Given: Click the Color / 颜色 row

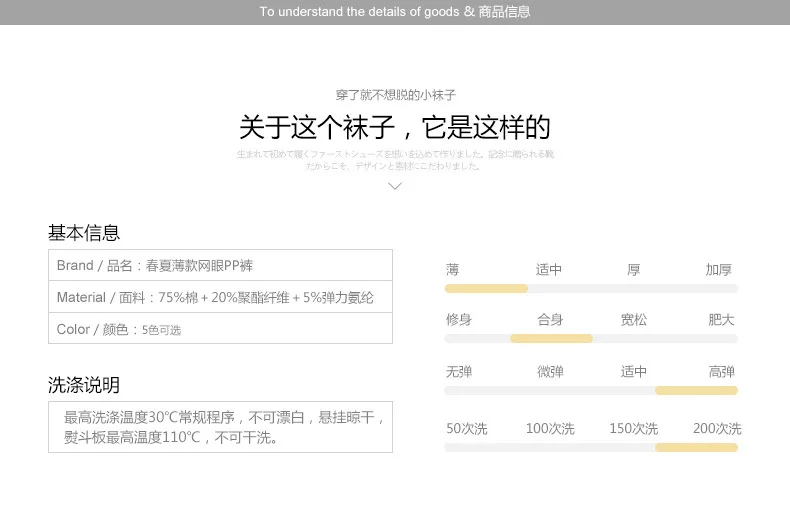Looking at the screenshot, I should pos(220,329).
